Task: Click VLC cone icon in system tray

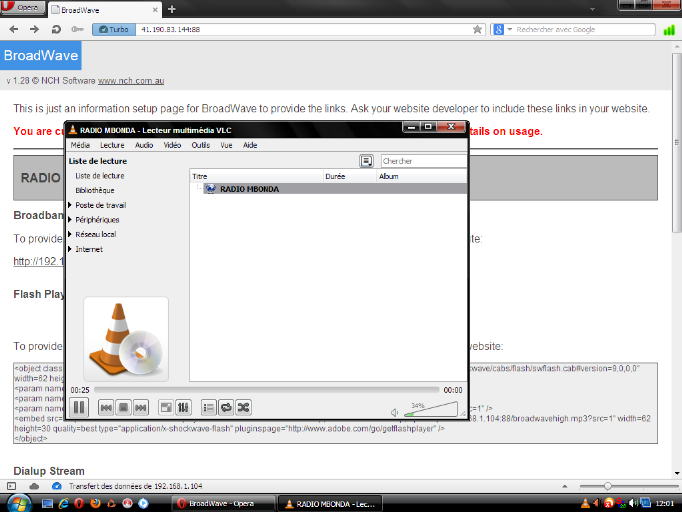Action: [x=585, y=503]
